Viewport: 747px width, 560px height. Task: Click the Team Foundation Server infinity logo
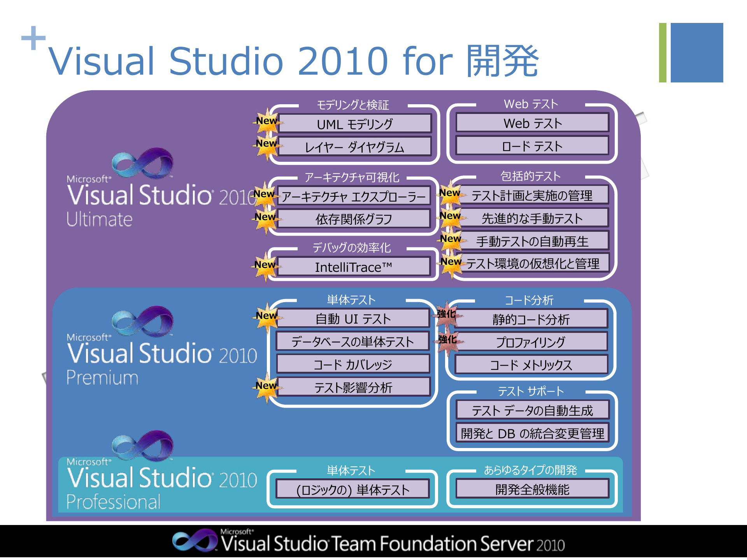[x=195, y=541]
